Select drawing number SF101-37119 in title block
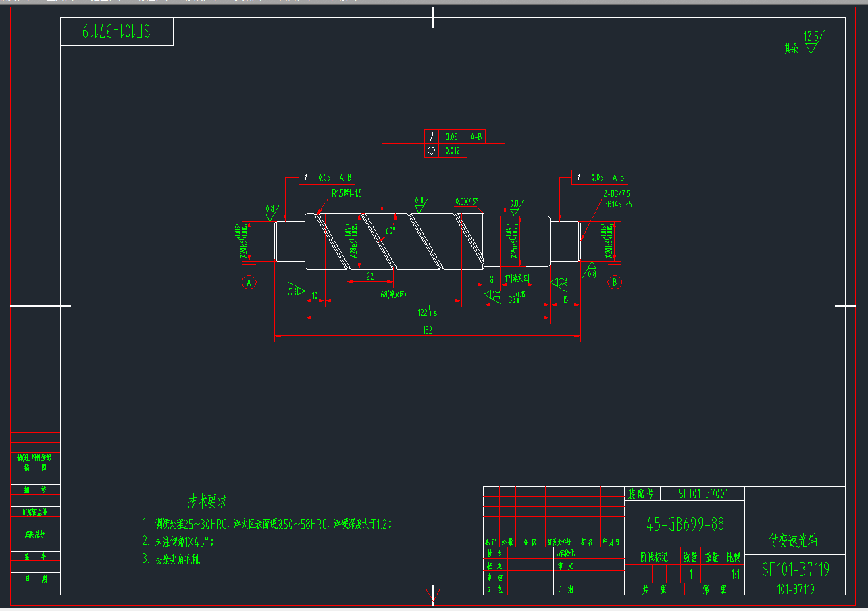868x611 pixels. 796,568
